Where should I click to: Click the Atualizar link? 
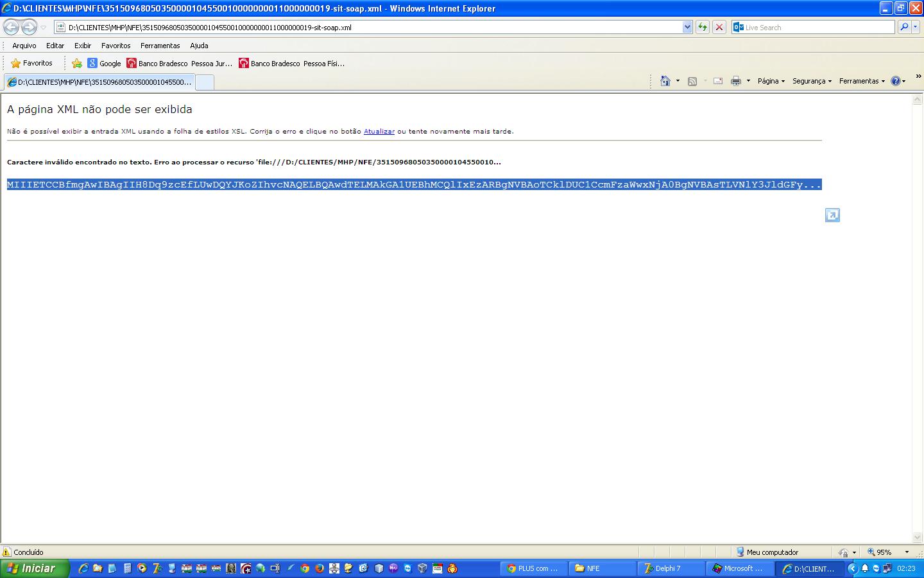coord(379,131)
